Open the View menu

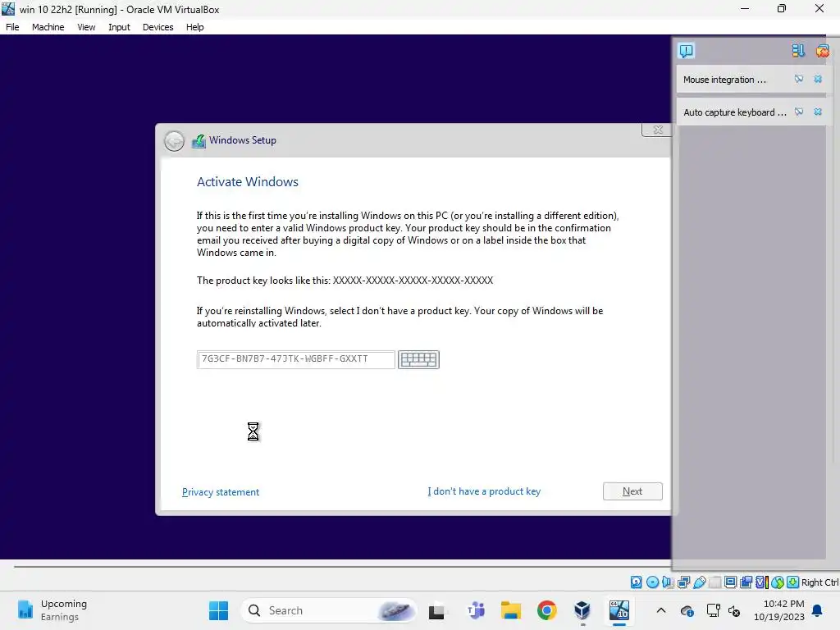pos(85,27)
